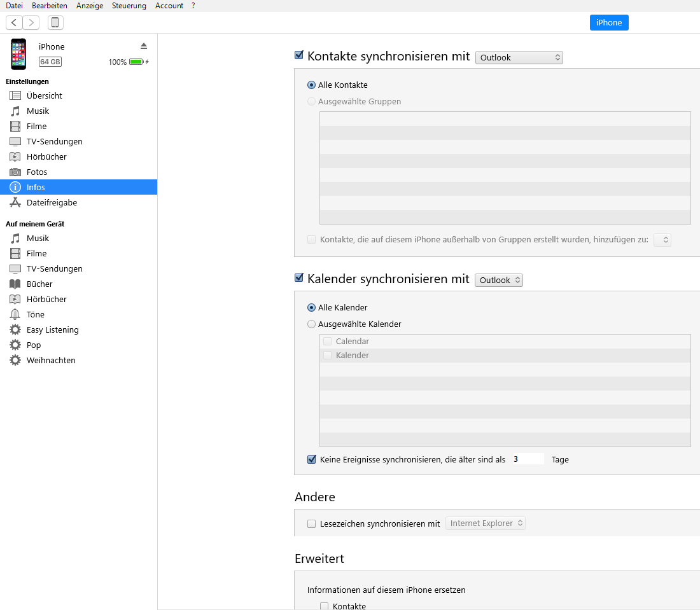Show Hörbücher under Auf meinem Gerät
The image size is (700, 610).
click(x=78, y=299)
